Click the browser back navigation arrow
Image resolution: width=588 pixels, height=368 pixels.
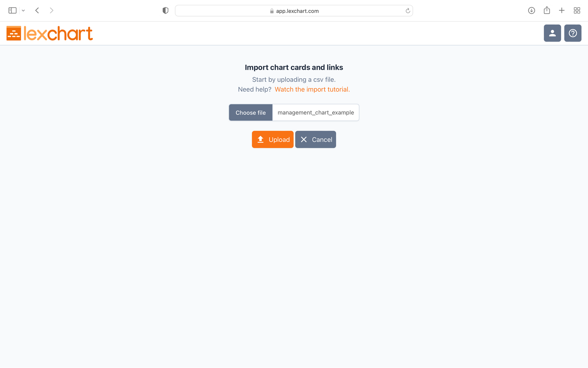tap(37, 10)
